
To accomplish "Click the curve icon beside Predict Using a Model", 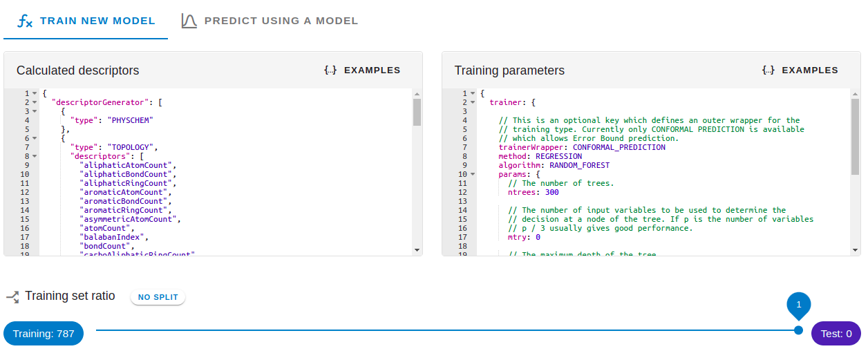I will (189, 21).
